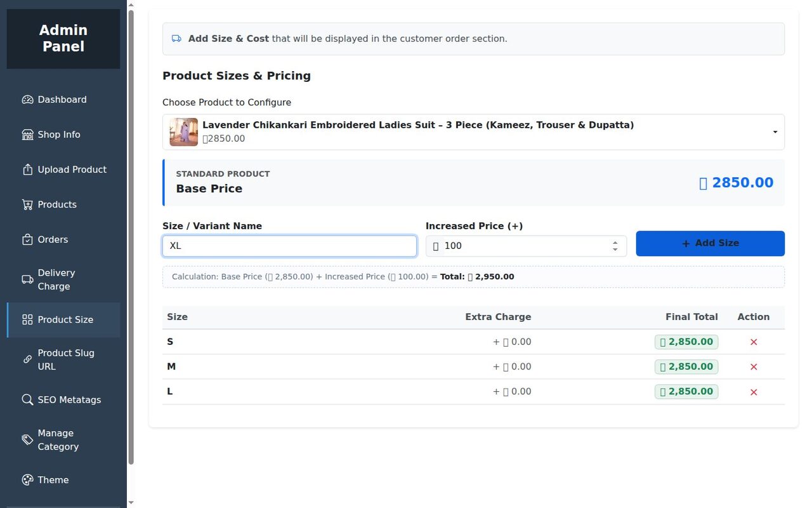Screen dimensions: 812x508
Task: Click the Theme palette icon
Action: pos(27,480)
